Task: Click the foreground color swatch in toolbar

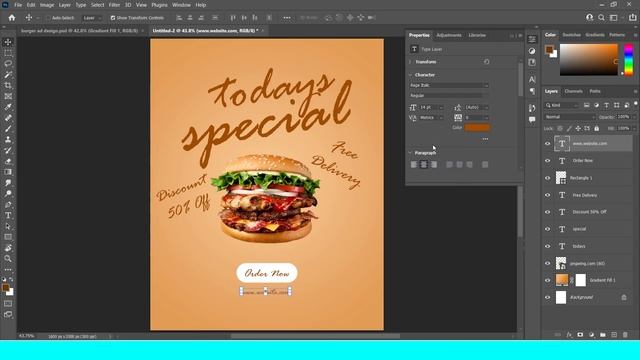Action: tap(6, 288)
